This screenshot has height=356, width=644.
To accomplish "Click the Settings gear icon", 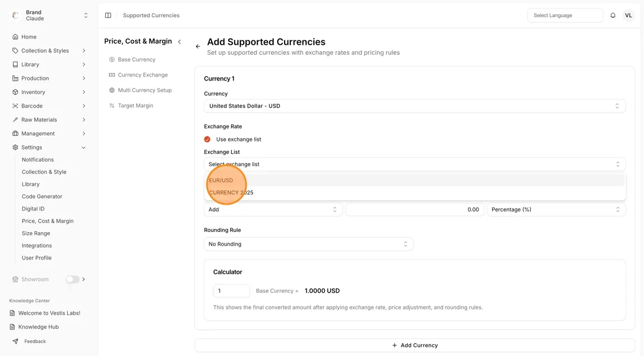I will pyautogui.click(x=15, y=147).
